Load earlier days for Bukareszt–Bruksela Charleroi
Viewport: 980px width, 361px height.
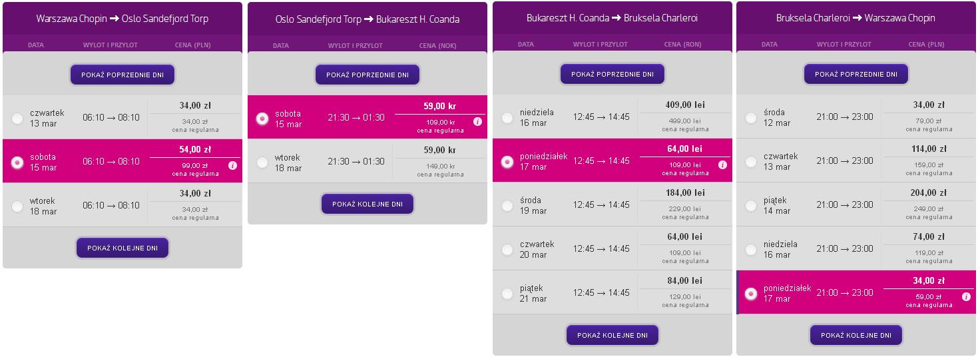tap(612, 74)
